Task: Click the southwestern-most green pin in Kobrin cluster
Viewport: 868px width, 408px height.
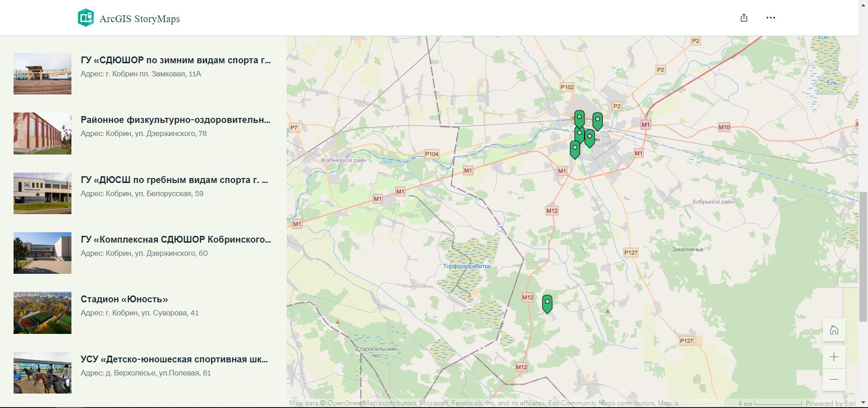Action: coord(575,149)
